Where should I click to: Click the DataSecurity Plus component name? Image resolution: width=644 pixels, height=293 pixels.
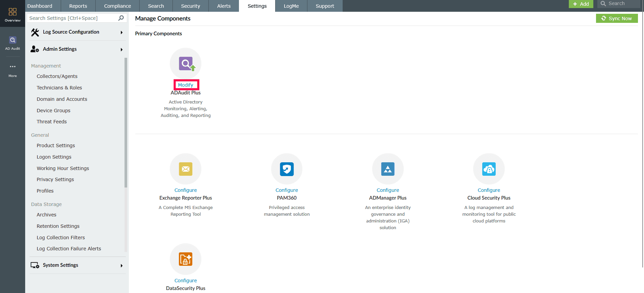pyautogui.click(x=186, y=288)
